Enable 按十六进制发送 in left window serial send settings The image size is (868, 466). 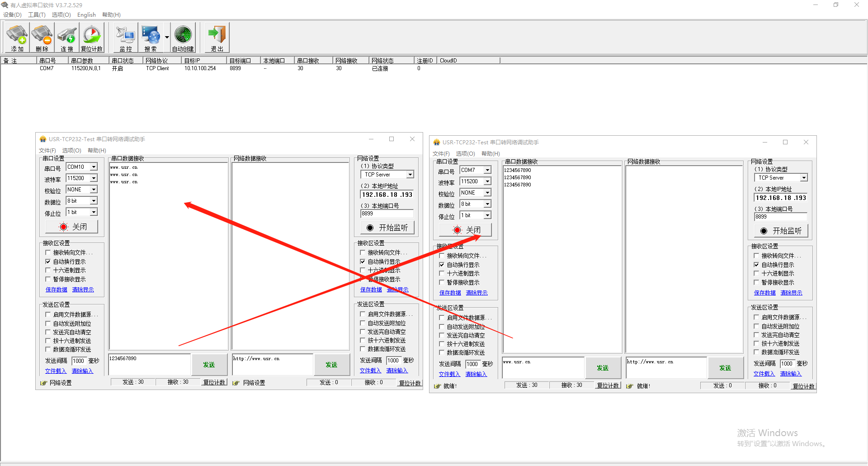coord(48,341)
